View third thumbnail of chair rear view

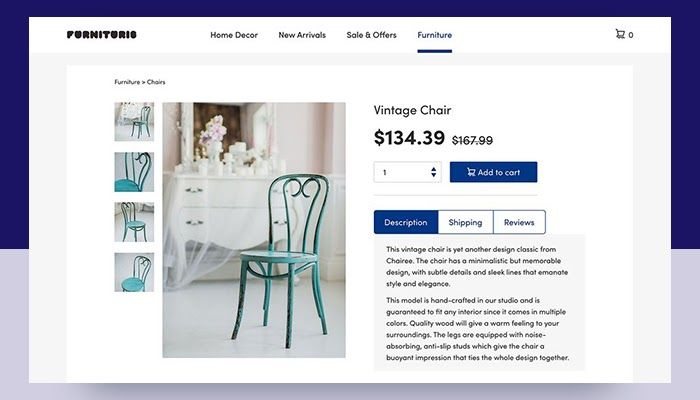click(x=134, y=222)
